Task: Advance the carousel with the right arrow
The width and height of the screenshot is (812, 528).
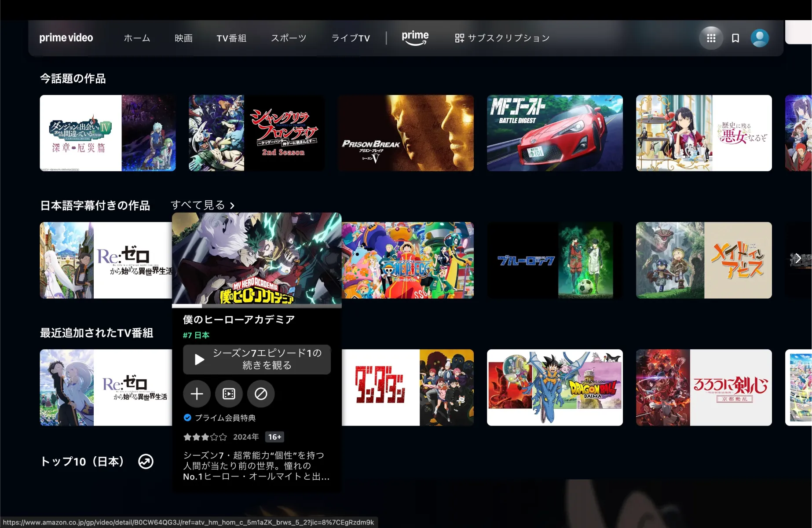Action: [x=800, y=258]
